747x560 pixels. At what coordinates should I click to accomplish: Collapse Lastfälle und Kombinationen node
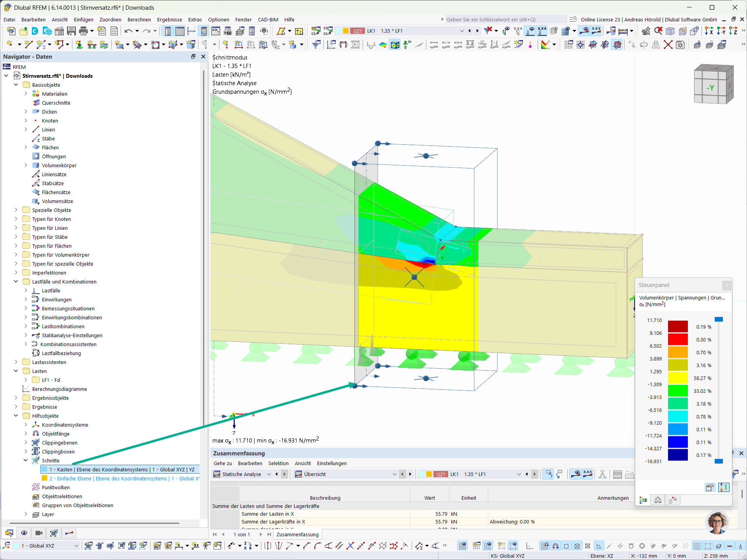16,282
